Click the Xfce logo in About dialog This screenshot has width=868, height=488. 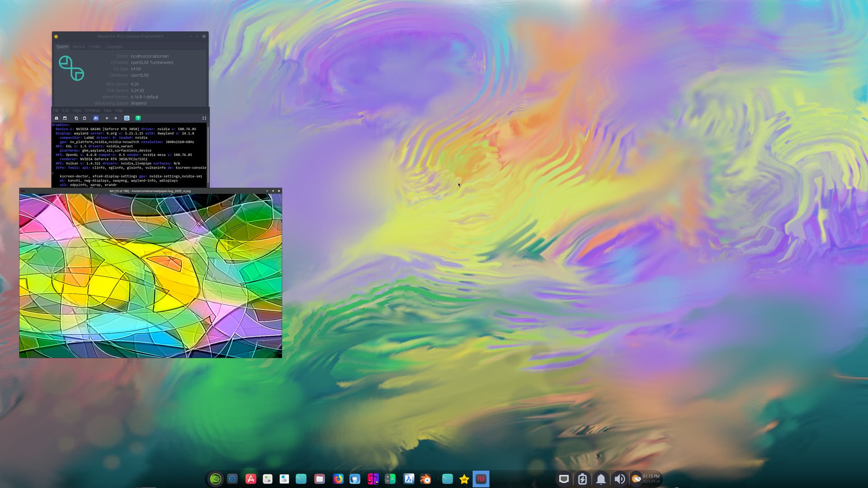(71, 68)
